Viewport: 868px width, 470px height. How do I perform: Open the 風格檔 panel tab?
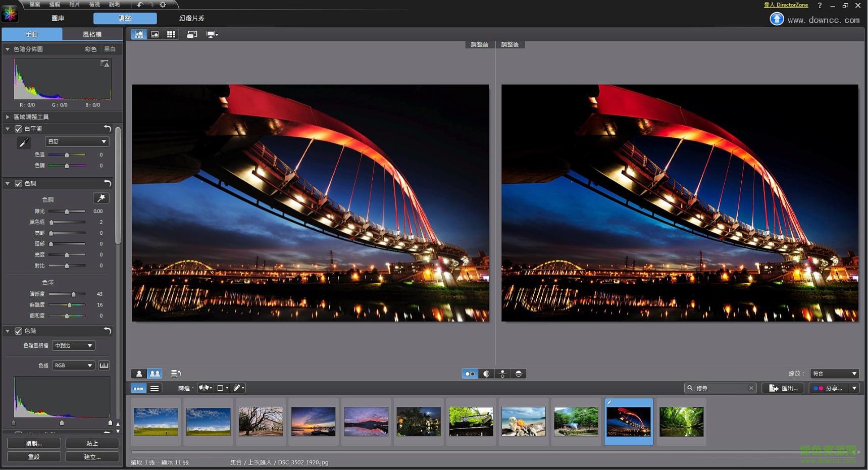click(93, 34)
